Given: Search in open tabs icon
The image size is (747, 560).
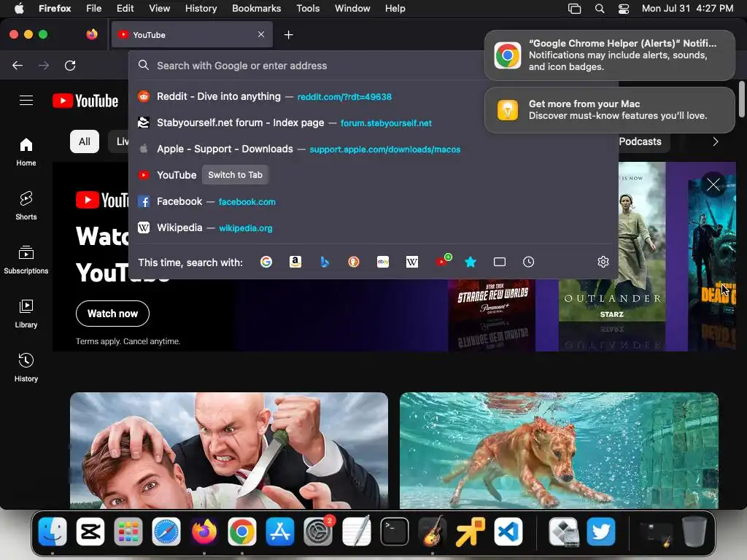Looking at the screenshot, I should [500, 262].
